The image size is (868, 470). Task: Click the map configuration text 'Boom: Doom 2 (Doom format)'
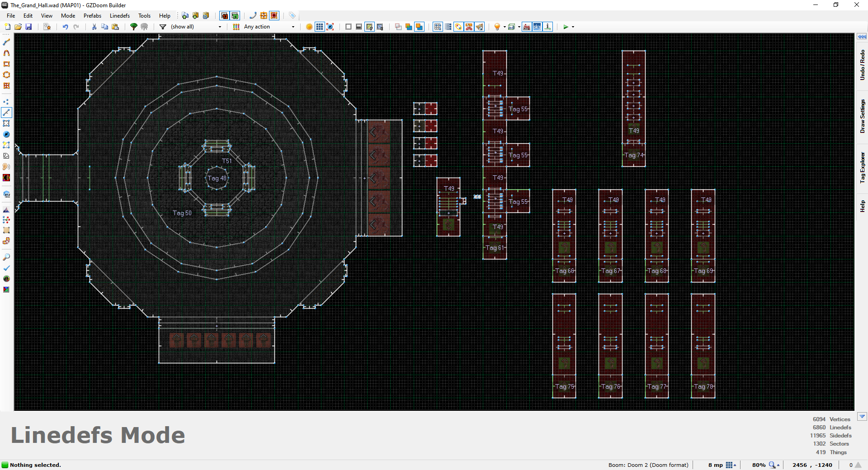(648, 465)
